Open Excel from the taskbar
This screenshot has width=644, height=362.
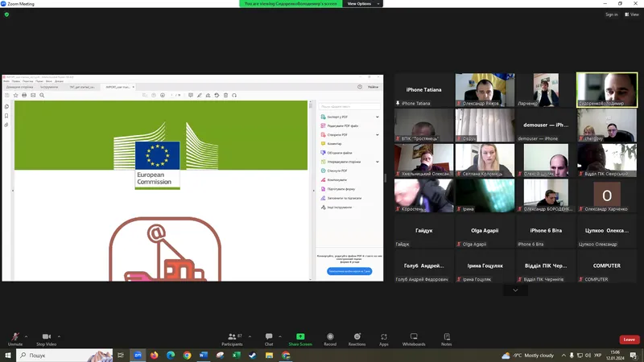[236, 356]
